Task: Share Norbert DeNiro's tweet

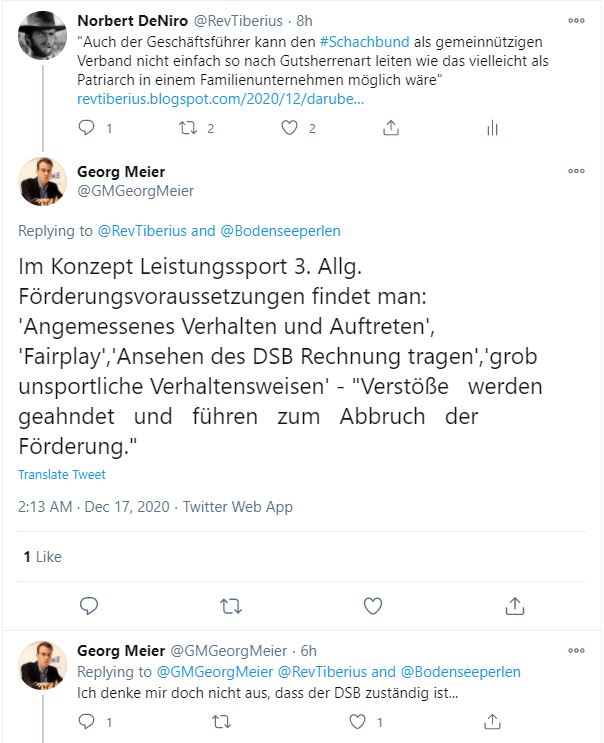Action: coord(391,127)
